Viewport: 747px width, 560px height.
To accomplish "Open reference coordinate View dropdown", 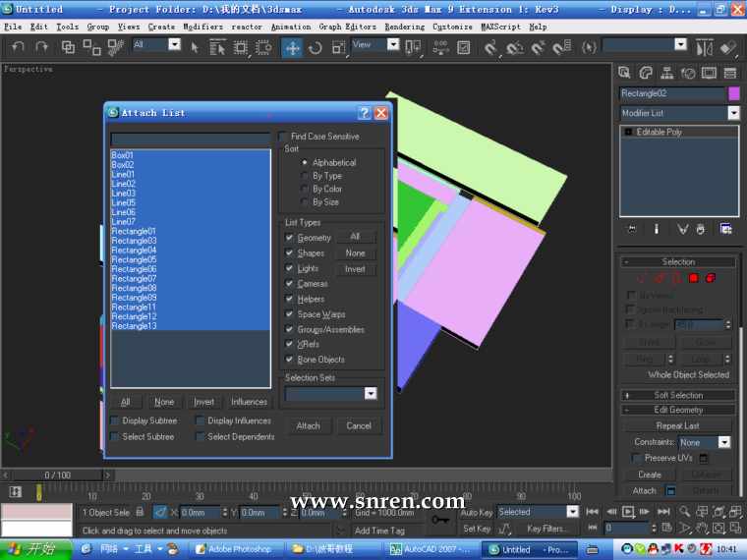I will click(x=393, y=45).
